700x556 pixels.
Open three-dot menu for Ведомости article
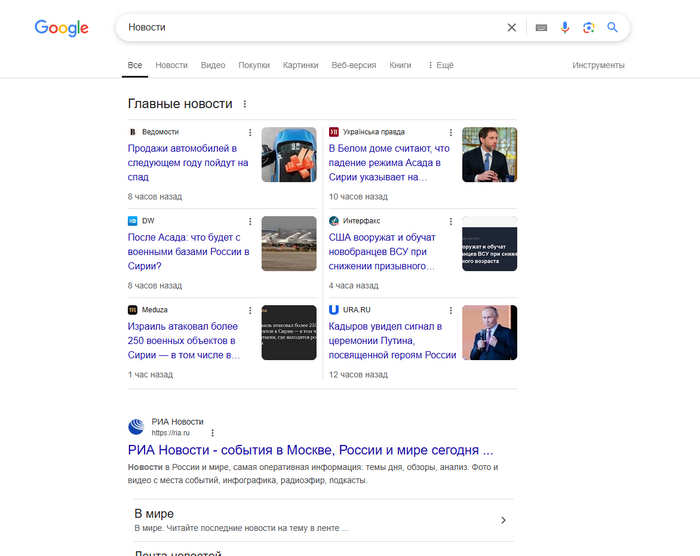pos(250,132)
